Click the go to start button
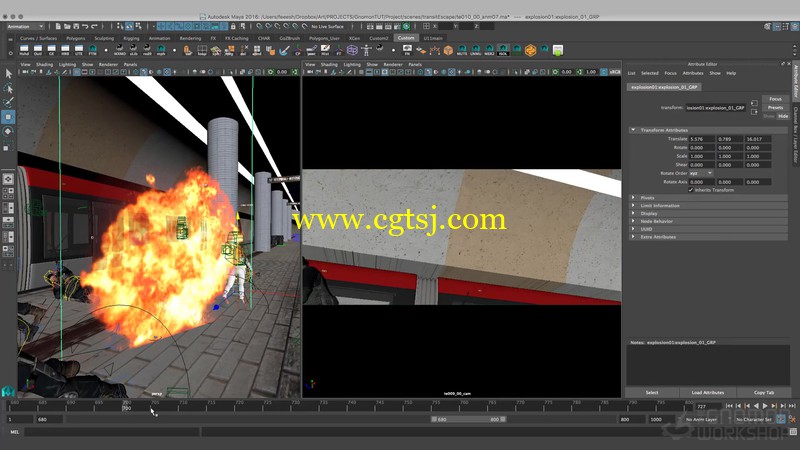Image resolution: width=800 pixels, height=450 pixels. (x=729, y=406)
